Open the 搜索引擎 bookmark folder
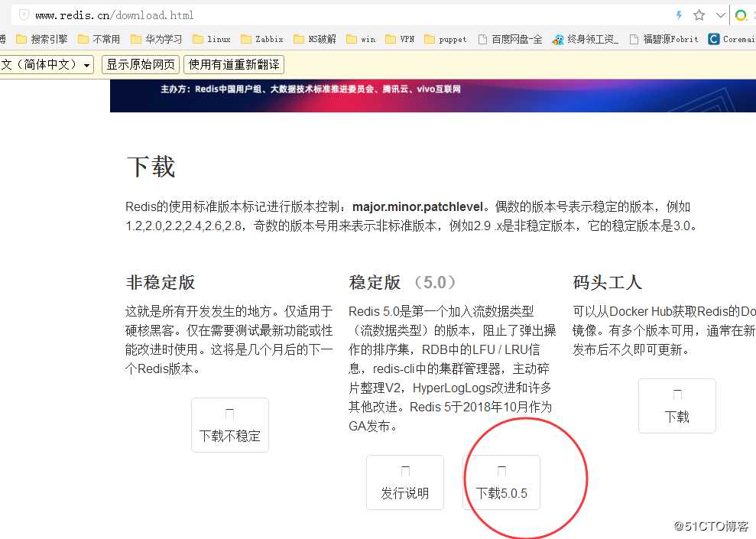 [x=42, y=39]
